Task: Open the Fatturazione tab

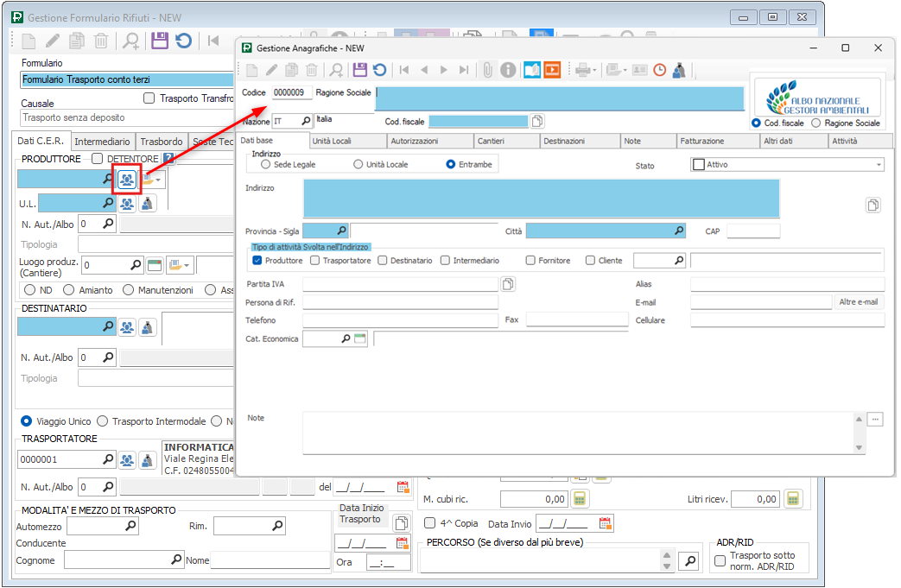Action: pos(702,141)
